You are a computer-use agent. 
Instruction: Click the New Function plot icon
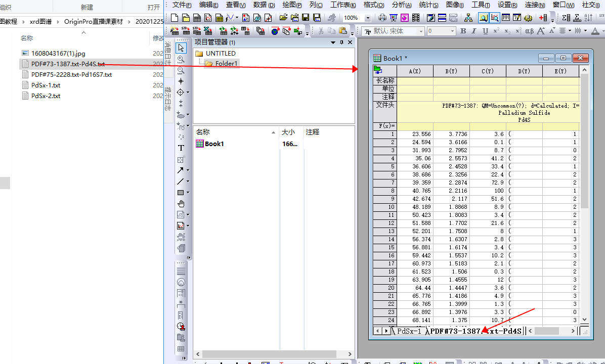click(230, 18)
